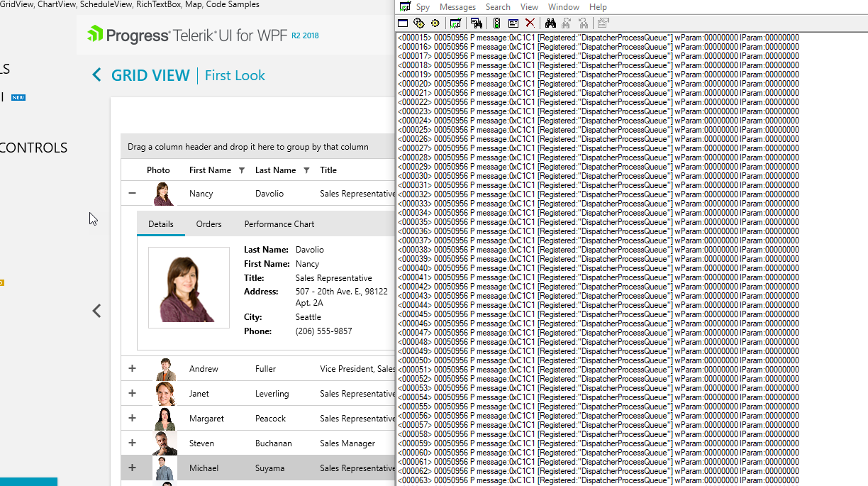The height and width of the screenshot is (486, 868).
Task: Click the CONTROLS sidebar heading
Action: (34, 148)
